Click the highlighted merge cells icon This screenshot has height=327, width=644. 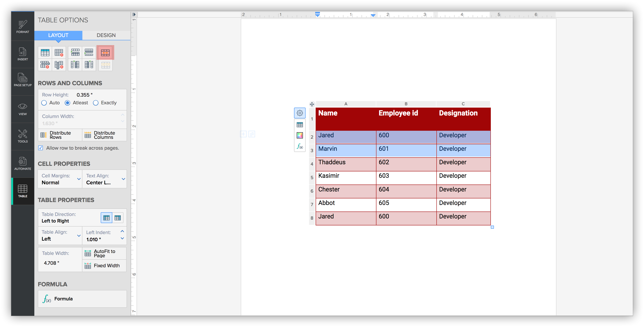click(x=105, y=53)
